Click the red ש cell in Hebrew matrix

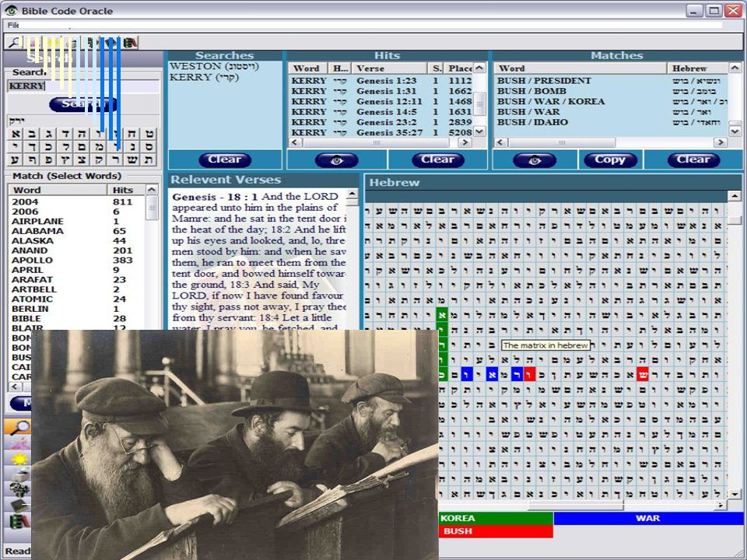pyautogui.click(x=642, y=374)
